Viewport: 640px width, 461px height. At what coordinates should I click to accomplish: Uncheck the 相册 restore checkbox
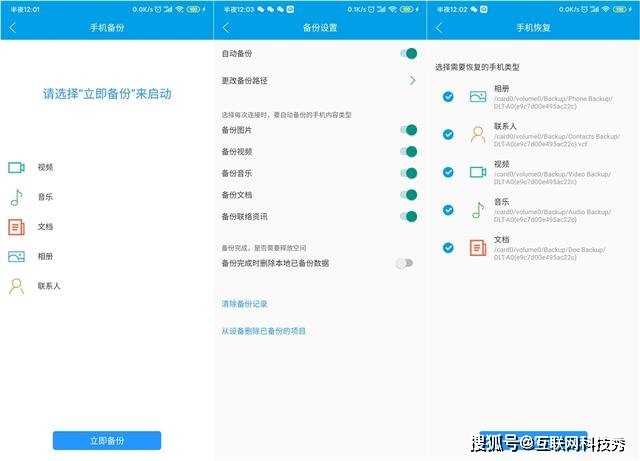tap(448, 96)
